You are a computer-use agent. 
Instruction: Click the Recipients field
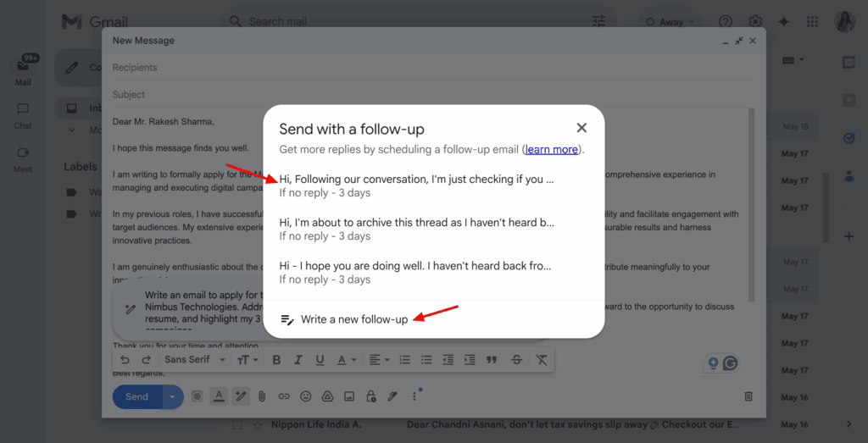tap(433, 68)
